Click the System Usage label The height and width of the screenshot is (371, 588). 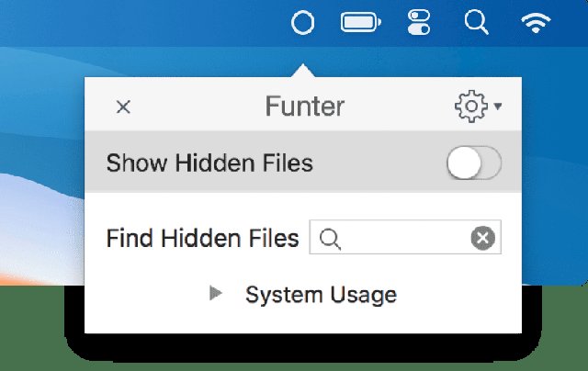point(321,295)
